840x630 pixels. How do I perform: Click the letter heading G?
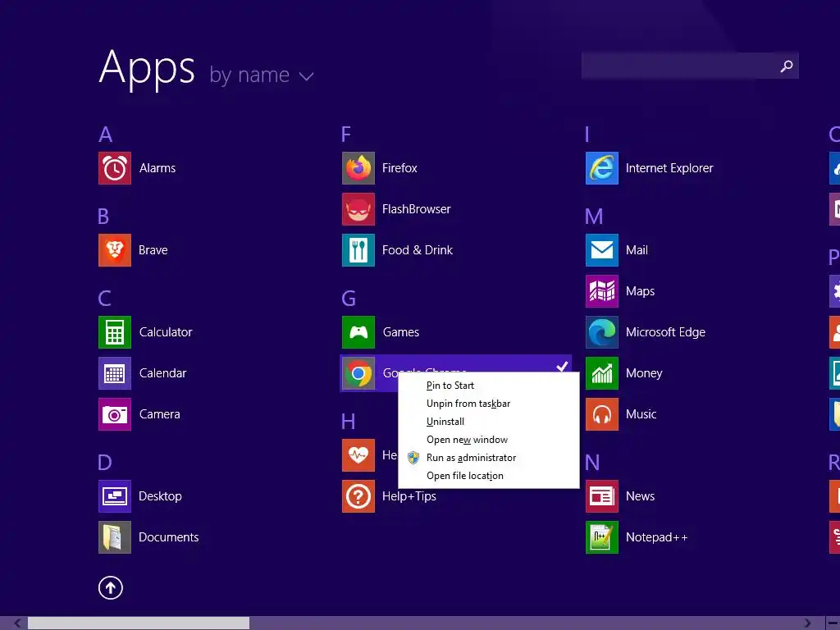[349, 299]
